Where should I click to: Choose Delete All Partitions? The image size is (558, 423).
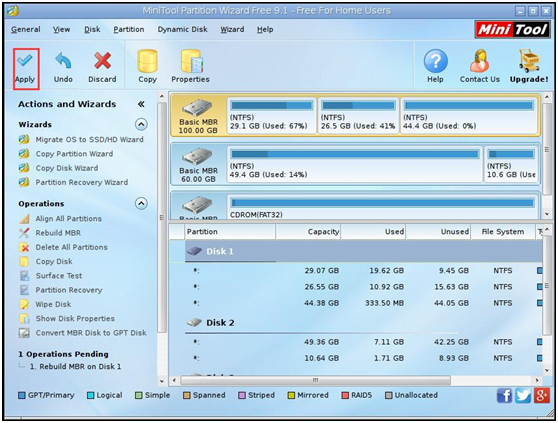coord(63,247)
